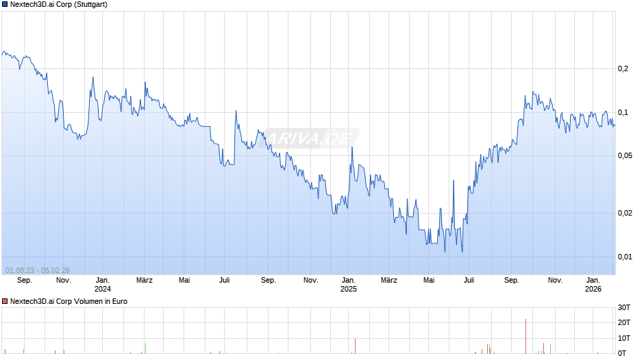Click the Jan. 2024 time axis label

102,285
